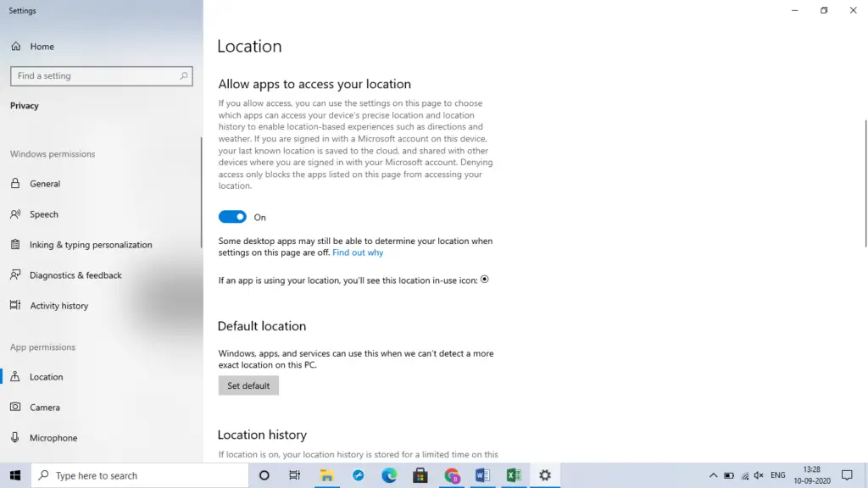Restore down the Settings window
Viewport: 868px width, 488px height.
[x=824, y=10]
